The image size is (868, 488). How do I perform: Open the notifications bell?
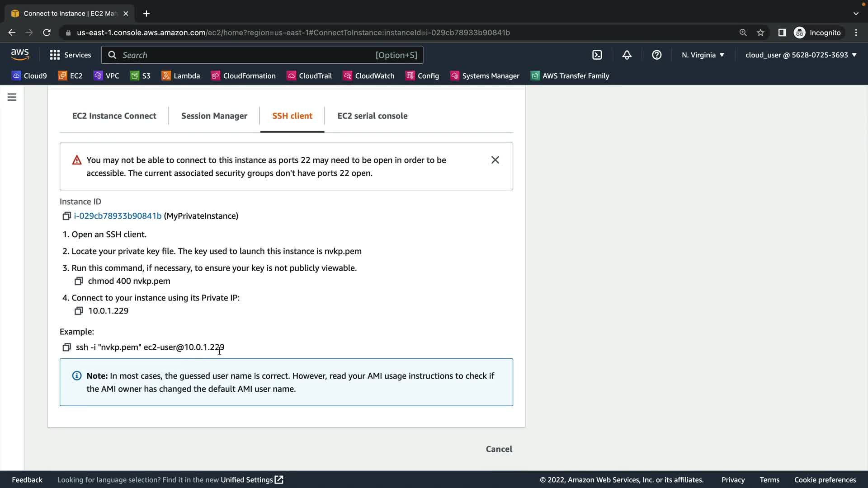tap(627, 55)
